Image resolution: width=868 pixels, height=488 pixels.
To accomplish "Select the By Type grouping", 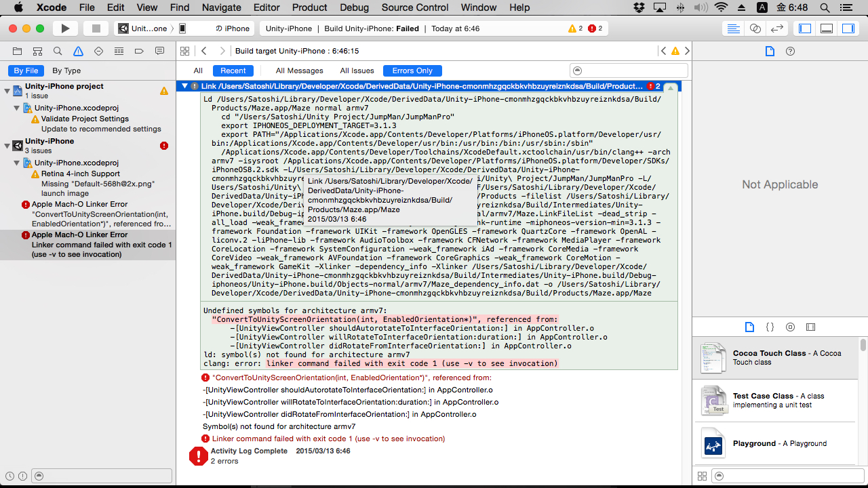I will [66, 70].
